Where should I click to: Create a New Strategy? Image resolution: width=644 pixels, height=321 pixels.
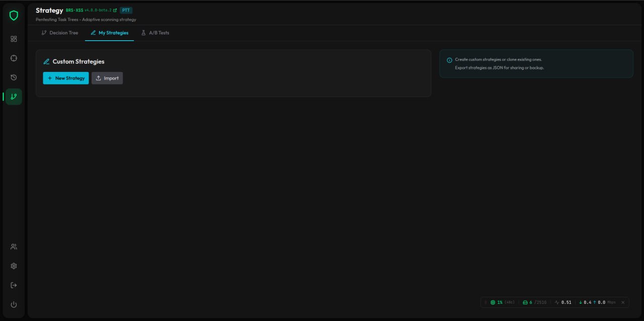(x=66, y=78)
